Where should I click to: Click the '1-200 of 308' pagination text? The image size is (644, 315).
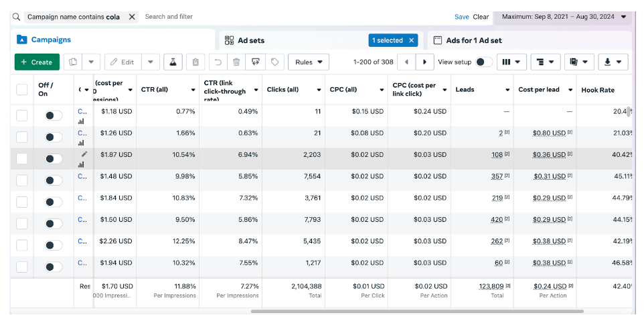coord(374,62)
